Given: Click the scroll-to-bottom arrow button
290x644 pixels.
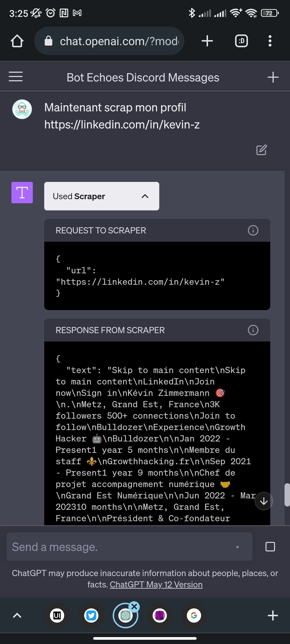Looking at the screenshot, I should tap(264, 501).
